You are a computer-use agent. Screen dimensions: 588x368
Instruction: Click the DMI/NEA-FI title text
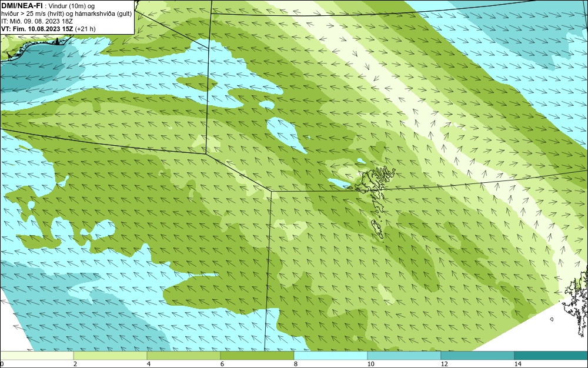tap(22, 6)
